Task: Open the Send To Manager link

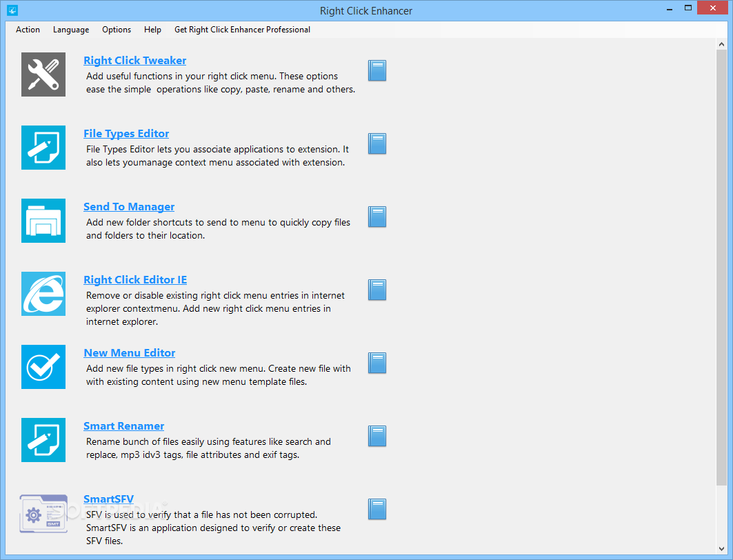Action: [x=129, y=207]
